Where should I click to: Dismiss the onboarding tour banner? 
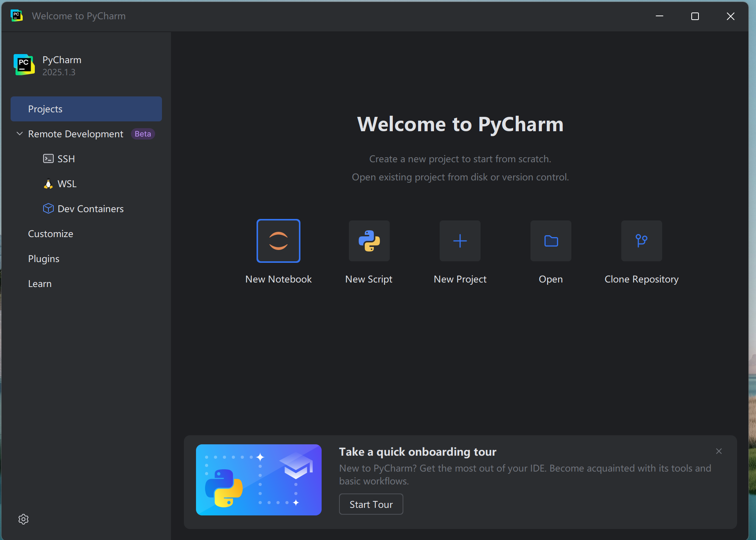coord(719,451)
